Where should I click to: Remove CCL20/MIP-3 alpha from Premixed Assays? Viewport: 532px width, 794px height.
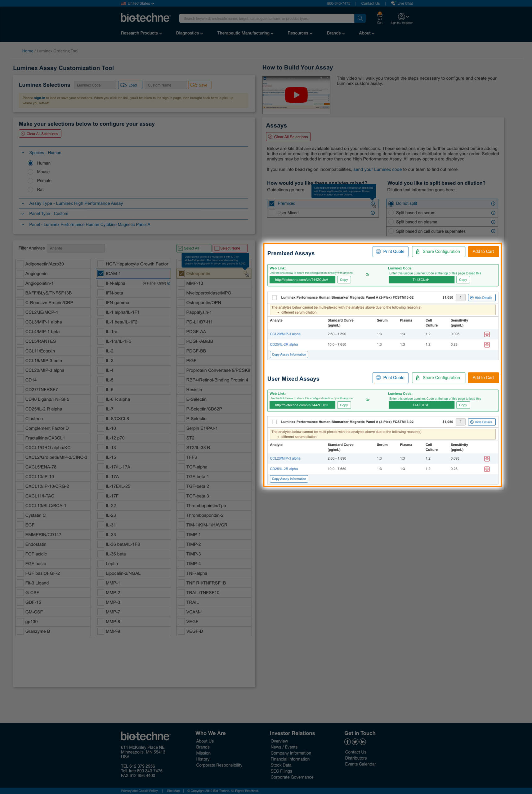coord(486,334)
